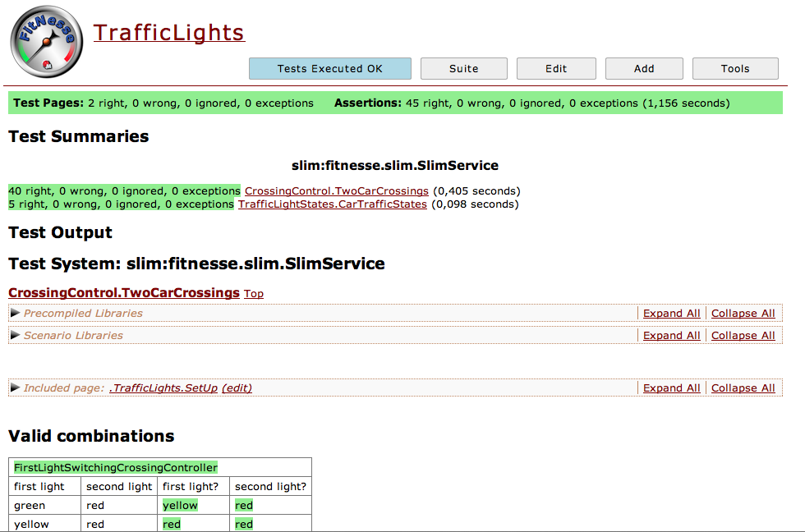
Task: Click the Test Summaries heading
Action: [x=79, y=136]
